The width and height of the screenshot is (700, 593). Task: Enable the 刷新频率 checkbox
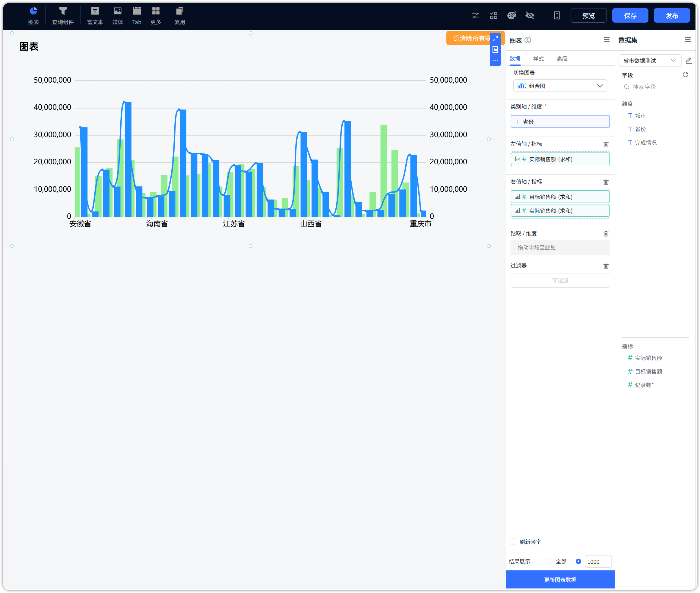click(513, 541)
